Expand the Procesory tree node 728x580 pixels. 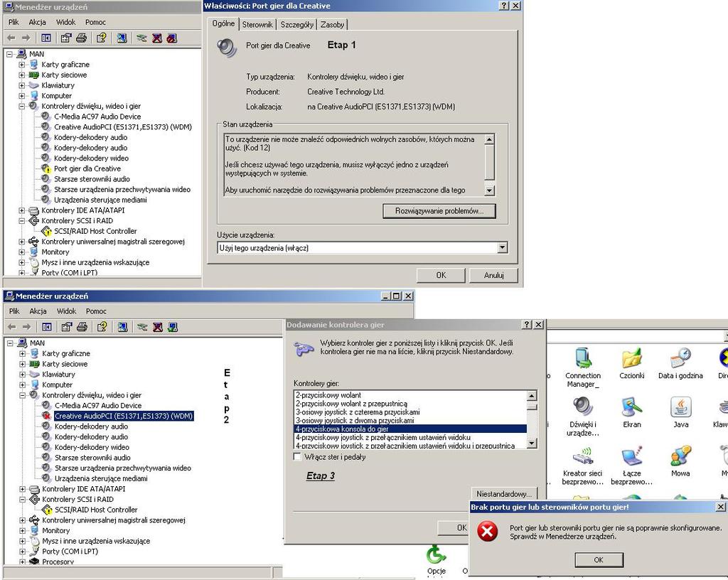(23, 562)
